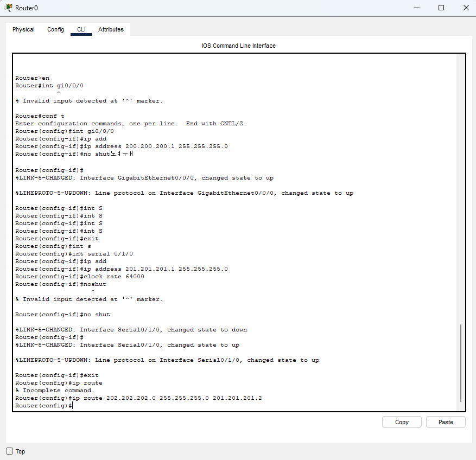
Task: Open the Config tab
Action: point(55,29)
